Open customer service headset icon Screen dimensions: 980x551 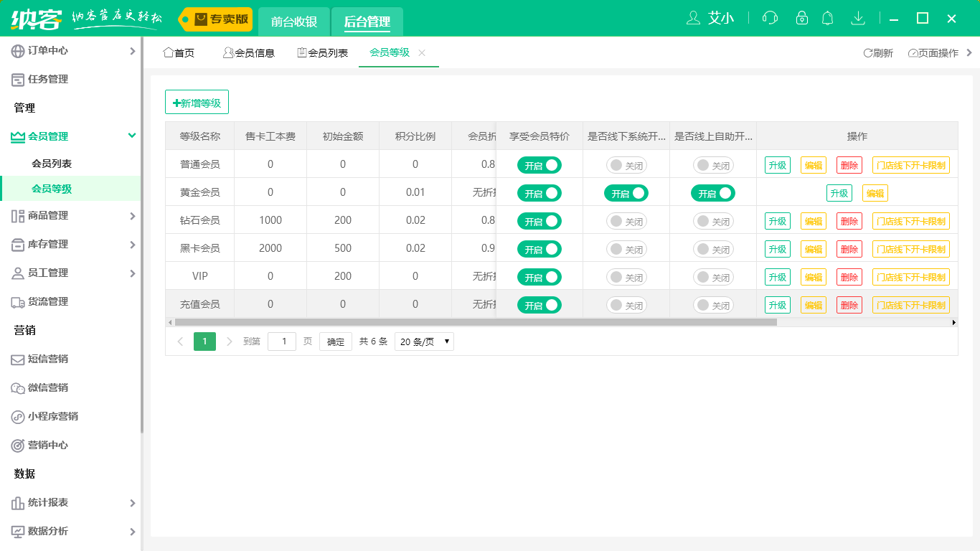coord(770,18)
